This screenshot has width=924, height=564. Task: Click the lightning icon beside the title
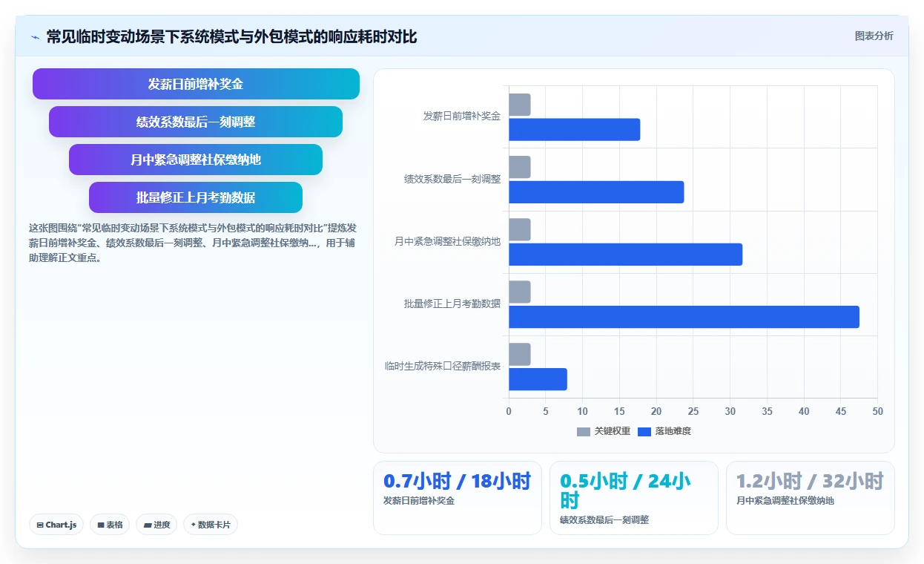click(35, 37)
